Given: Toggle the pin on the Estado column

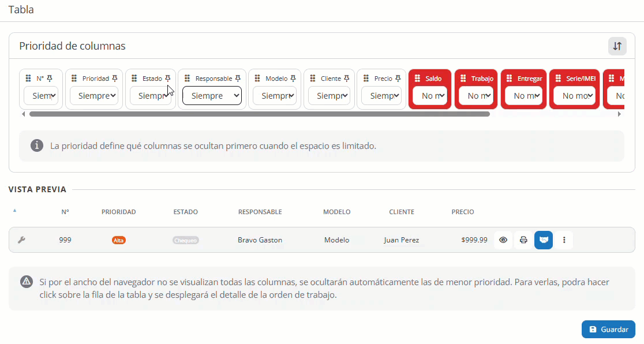Looking at the screenshot, I should pyautogui.click(x=167, y=78).
